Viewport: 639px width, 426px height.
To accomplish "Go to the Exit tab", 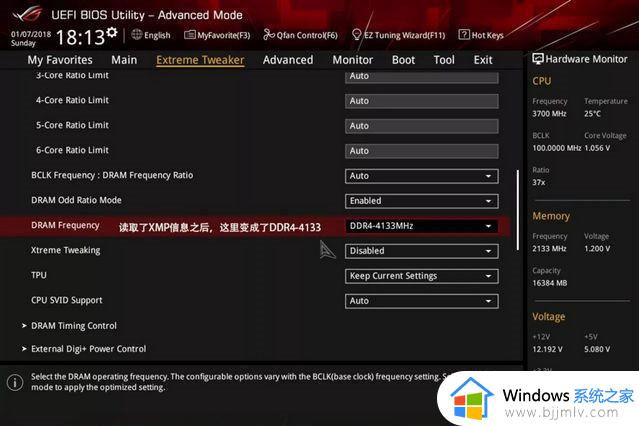I will click(x=483, y=60).
